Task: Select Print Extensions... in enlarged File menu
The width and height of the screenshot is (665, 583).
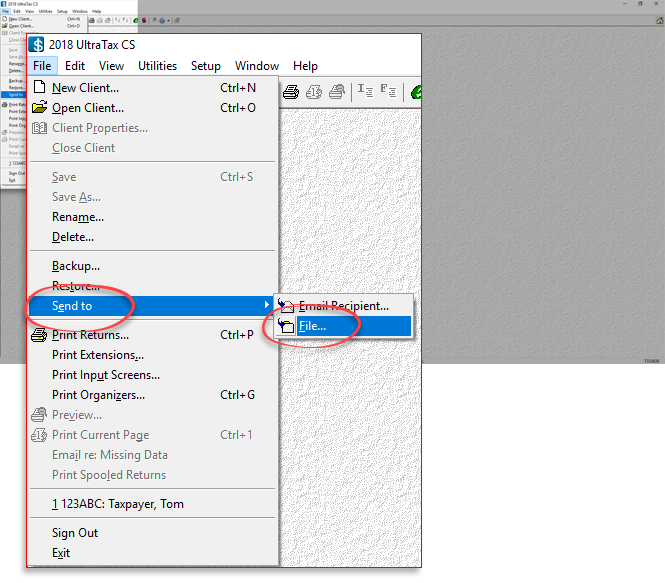Action: pos(153,355)
